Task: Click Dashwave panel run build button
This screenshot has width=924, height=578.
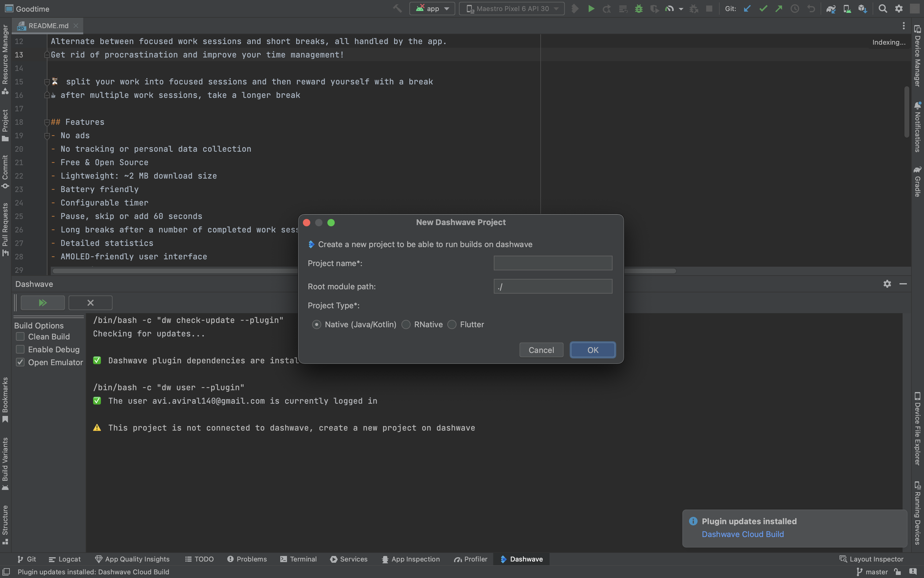Action: tap(43, 303)
